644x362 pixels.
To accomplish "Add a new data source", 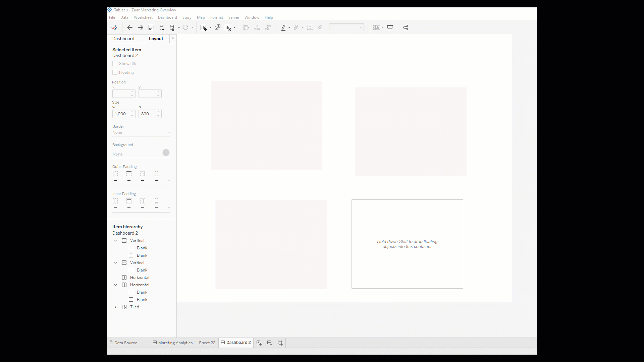I will tap(162, 27).
